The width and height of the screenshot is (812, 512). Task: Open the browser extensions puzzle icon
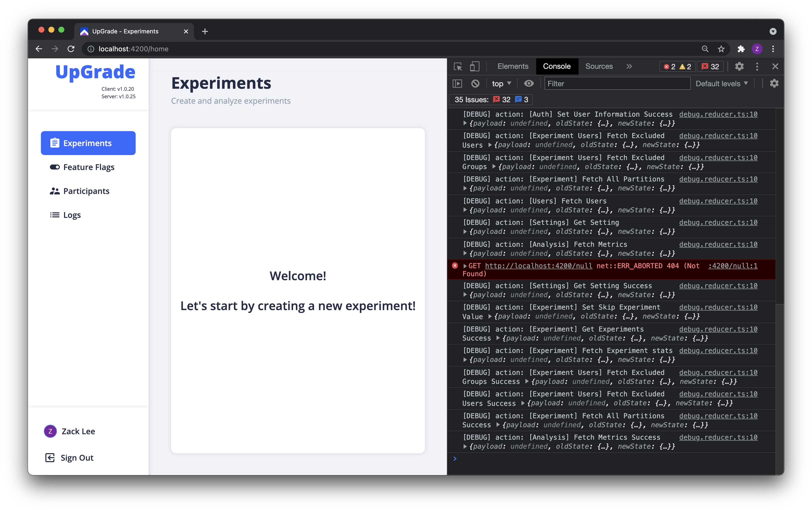click(x=741, y=49)
